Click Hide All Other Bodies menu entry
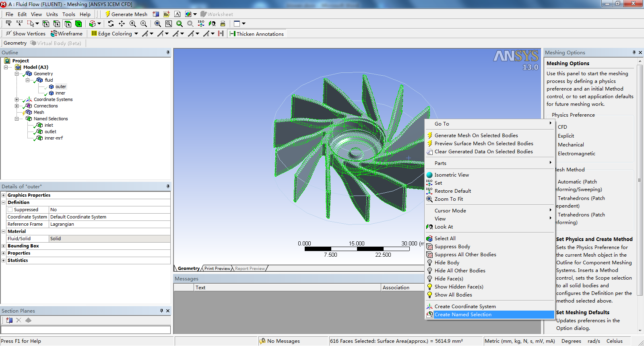 pos(460,271)
